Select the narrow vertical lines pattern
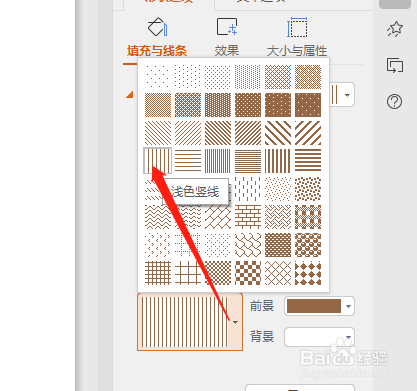This screenshot has width=417, height=391. [x=218, y=161]
